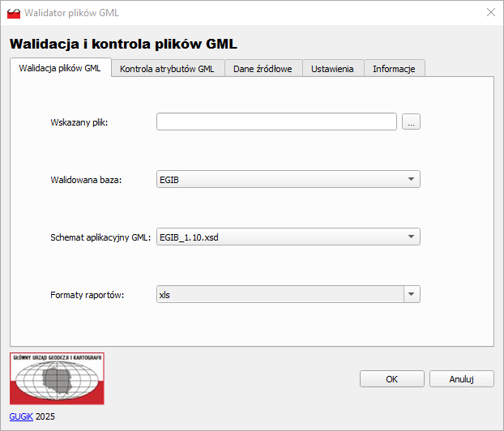Switch to the Walidacja plików GML tab
The image size is (504, 431).
coord(60,69)
